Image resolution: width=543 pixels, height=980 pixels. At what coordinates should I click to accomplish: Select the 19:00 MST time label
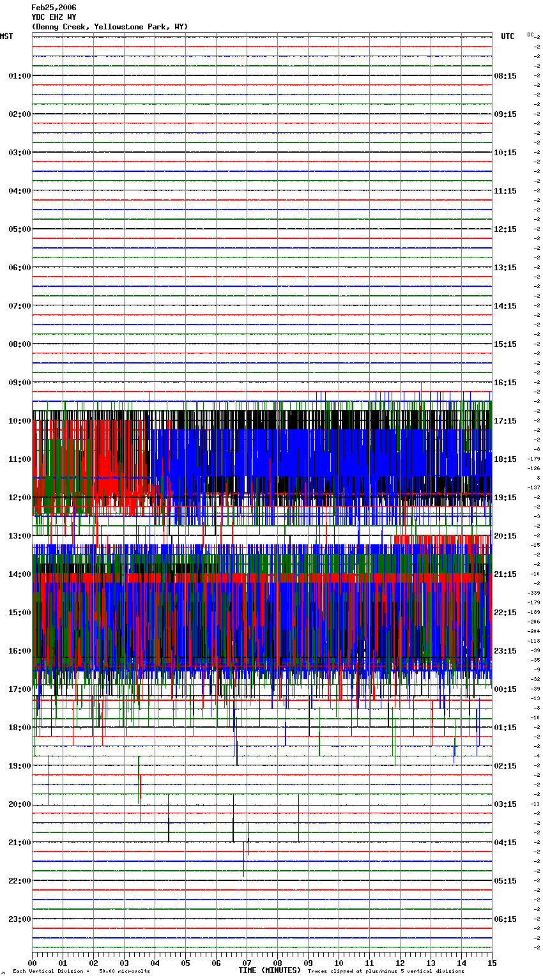19,766
